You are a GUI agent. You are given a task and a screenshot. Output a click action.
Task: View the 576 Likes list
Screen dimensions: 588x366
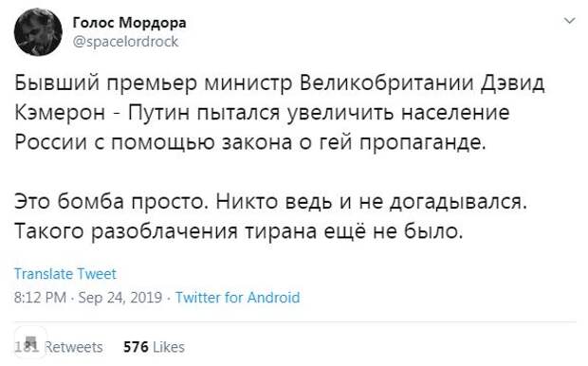tap(155, 347)
